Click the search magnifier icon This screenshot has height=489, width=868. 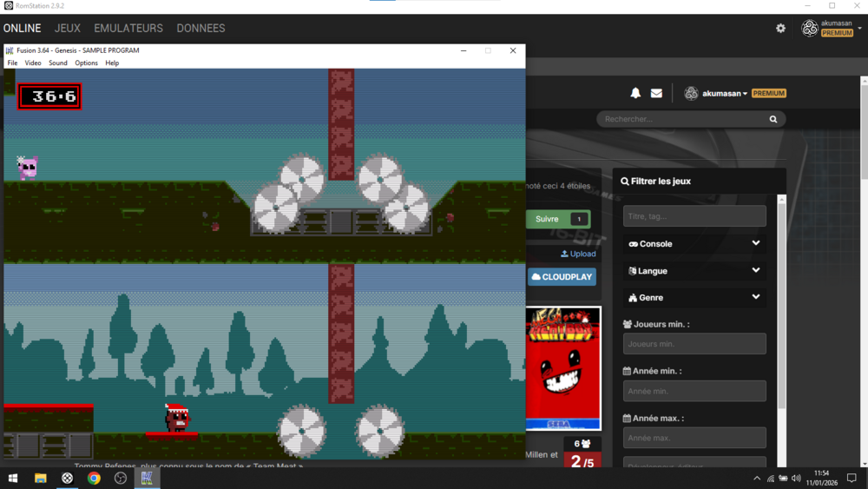773,119
